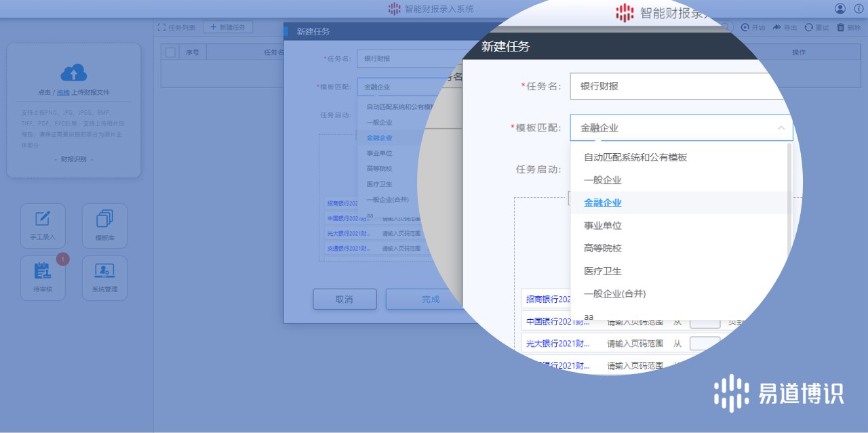Click the 任务名 input field in magnified dialog
Viewport: 868px width, 433px height.
click(671, 87)
